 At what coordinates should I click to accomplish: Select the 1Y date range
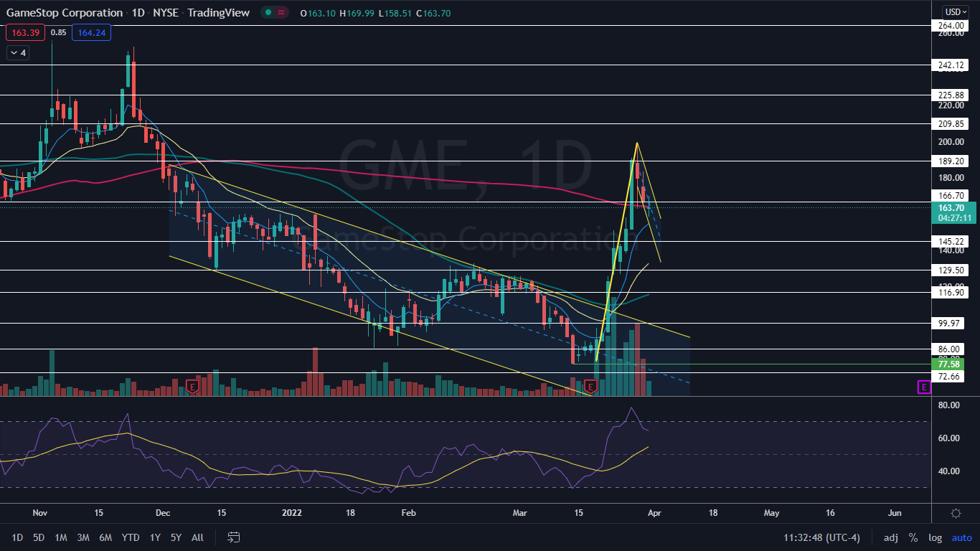pyautogui.click(x=155, y=537)
